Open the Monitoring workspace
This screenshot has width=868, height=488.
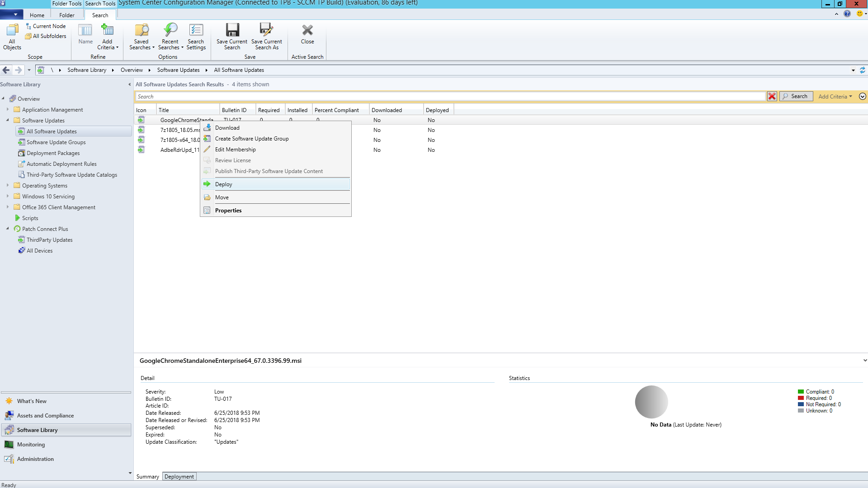click(31, 445)
